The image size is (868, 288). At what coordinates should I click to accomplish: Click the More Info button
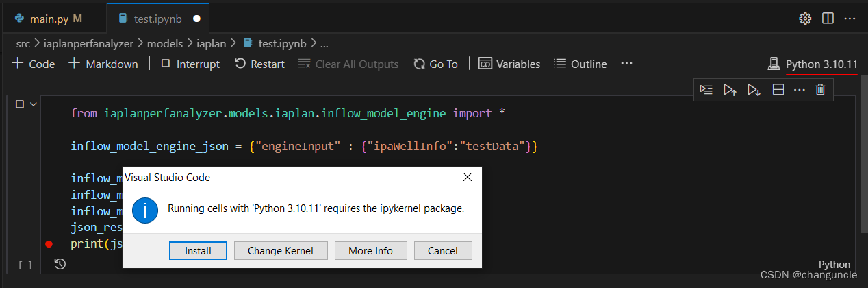coord(370,250)
